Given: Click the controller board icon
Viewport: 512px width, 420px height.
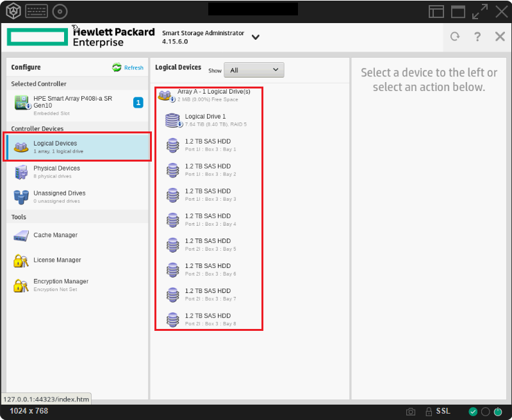Looking at the screenshot, I should (x=22, y=103).
